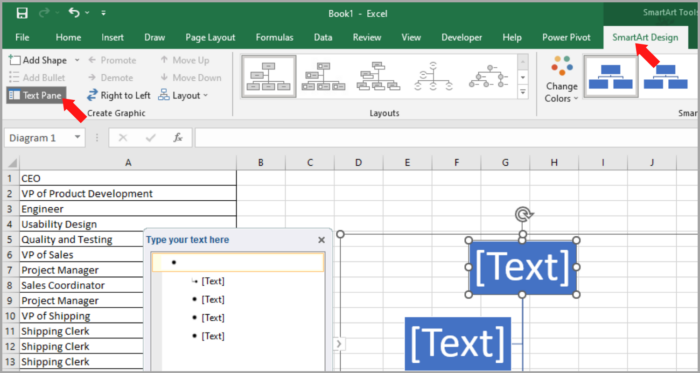Viewport: 700px width, 373px height.
Task: Switch to the Insert tab
Action: (112, 37)
